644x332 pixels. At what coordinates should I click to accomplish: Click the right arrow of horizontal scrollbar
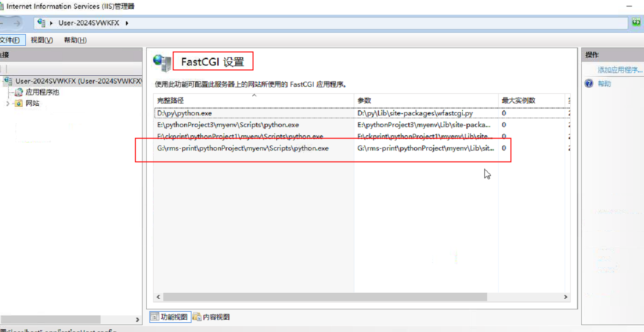point(566,297)
